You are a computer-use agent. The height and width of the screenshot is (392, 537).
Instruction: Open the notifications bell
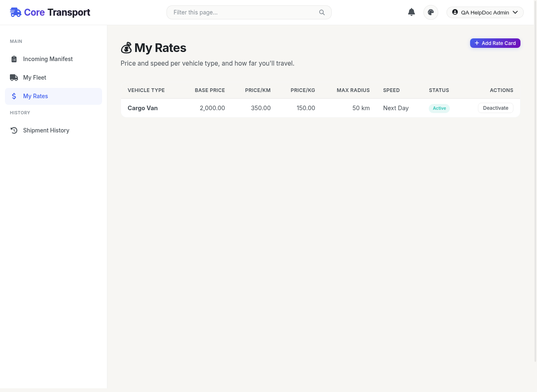click(411, 12)
